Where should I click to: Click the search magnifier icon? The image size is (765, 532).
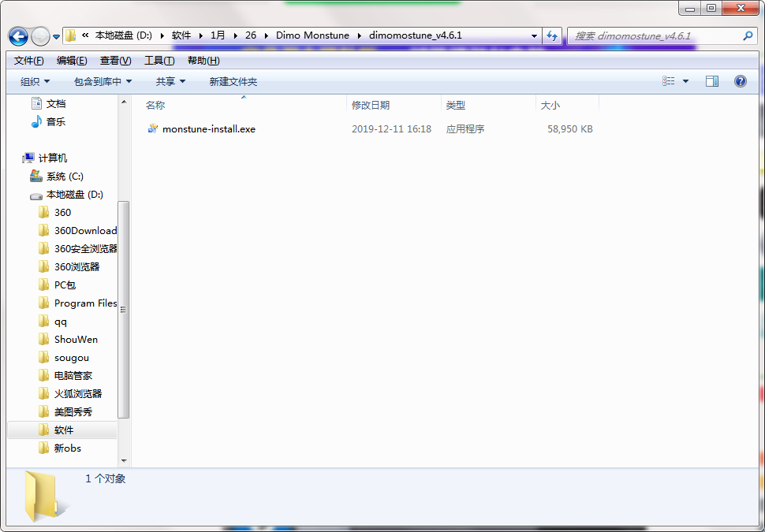click(748, 35)
